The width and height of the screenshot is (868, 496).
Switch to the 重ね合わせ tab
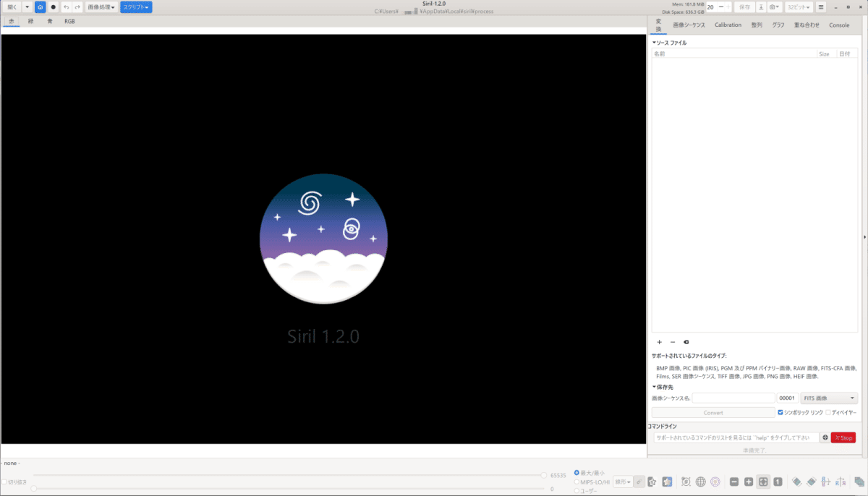807,25
